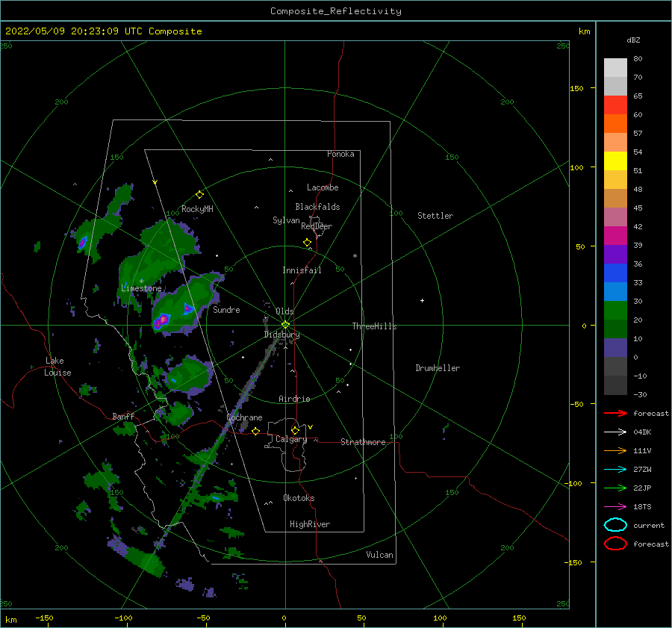Screen dimensions: 672x628
Task: Select the royal blue 33 dBZ swatch
Action: click(615, 273)
